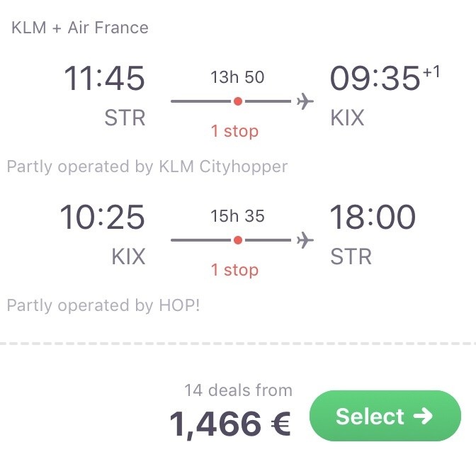Click 'Partly operated by KLM Cityhopper' note
This screenshot has height=464, width=476.
147,166
